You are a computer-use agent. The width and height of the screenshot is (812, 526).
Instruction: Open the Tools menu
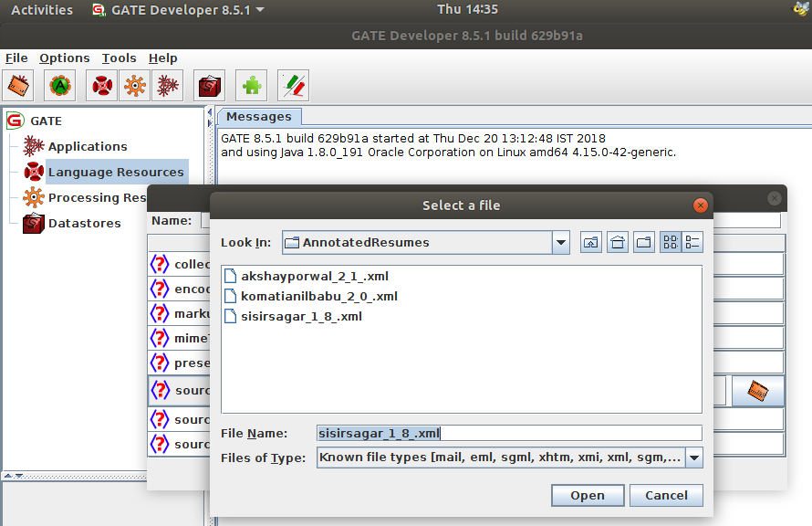point(119,58)
